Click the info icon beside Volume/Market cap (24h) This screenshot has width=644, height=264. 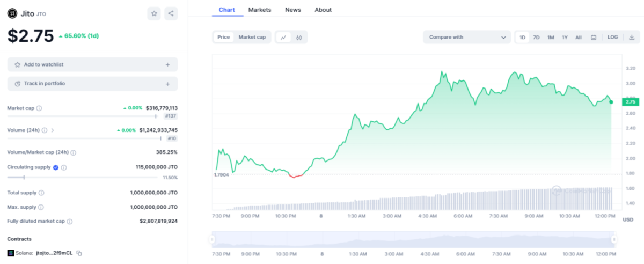(73, 152)
